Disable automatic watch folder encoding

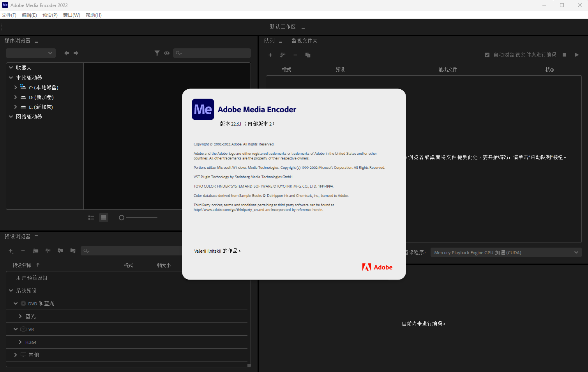pyautogui.click(x=487, y=55)
